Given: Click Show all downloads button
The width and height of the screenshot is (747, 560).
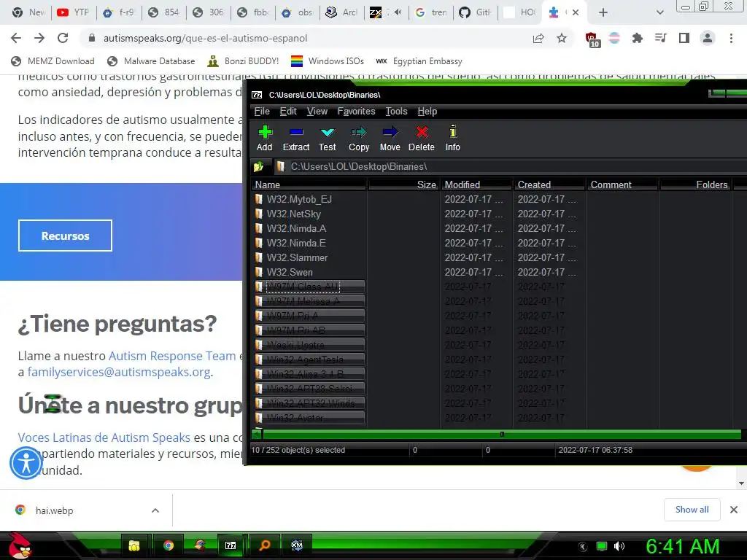Looking at the screenshot, I should pos(692,510).
